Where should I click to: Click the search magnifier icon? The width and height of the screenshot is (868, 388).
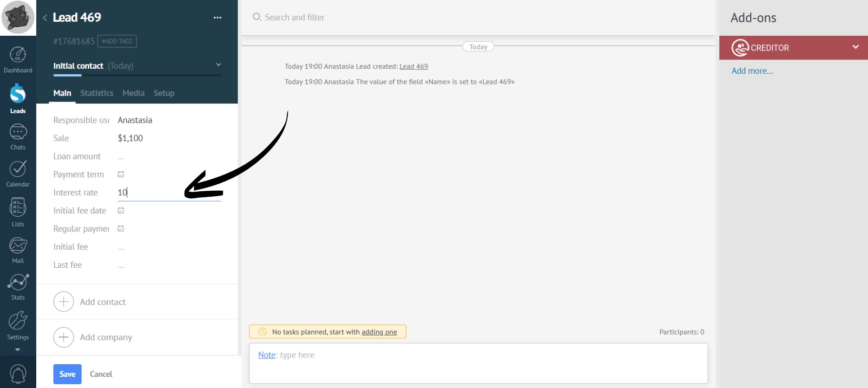[256, 17]
